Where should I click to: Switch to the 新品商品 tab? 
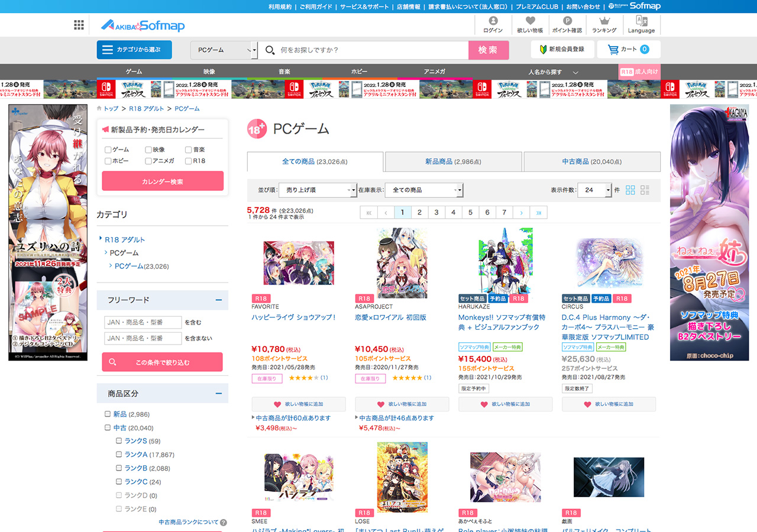pos(453,161)
